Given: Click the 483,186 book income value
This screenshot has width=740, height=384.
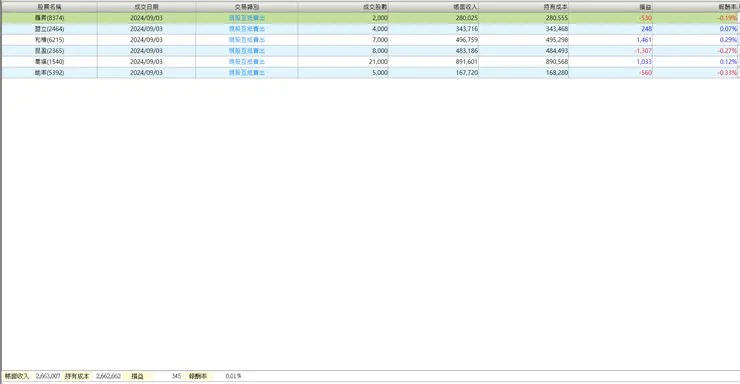Looking at the screenshot, I should pos(467,50).
